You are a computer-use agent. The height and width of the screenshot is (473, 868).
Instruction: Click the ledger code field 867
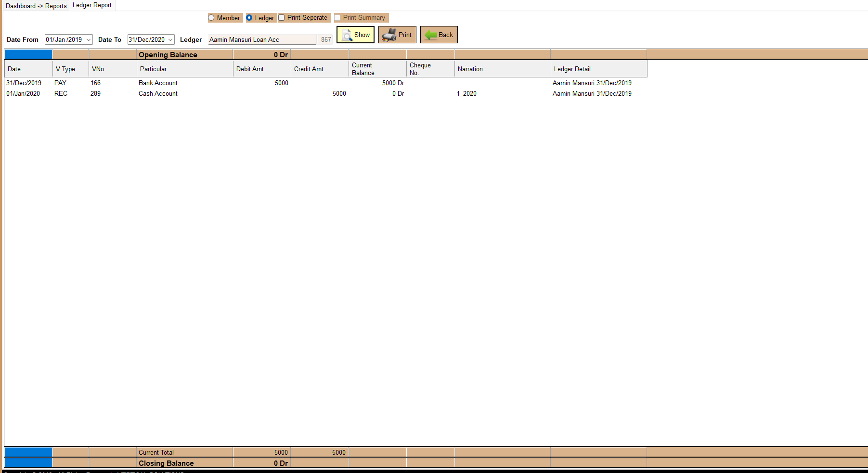[x=325, y=40]
